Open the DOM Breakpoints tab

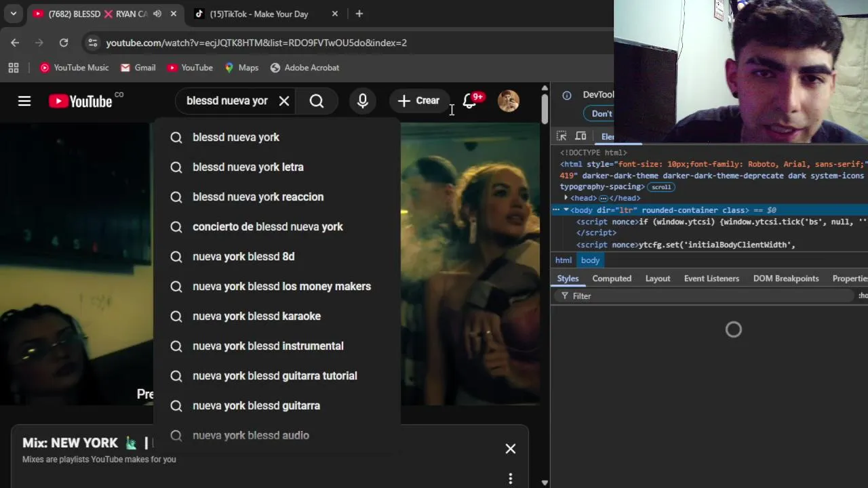coord(786,279)
